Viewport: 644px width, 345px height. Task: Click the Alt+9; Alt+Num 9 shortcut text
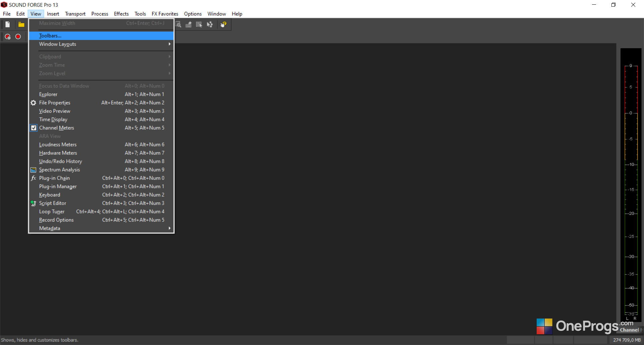coord(145,170)
